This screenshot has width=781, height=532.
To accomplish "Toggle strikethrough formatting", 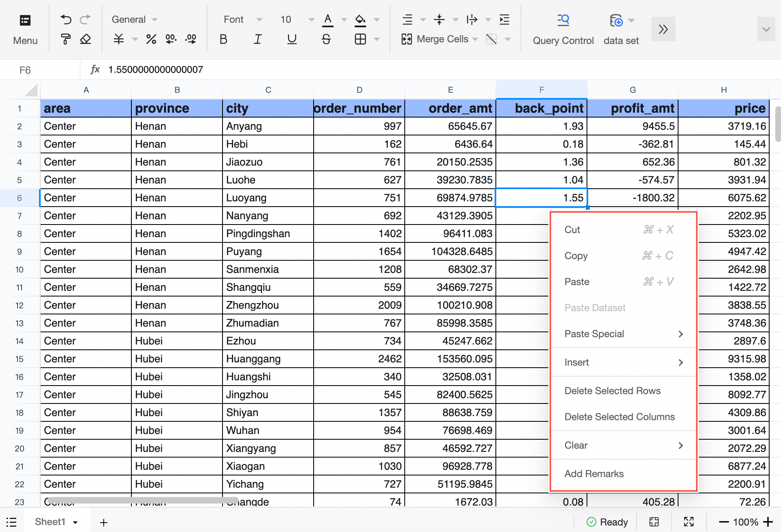I will pos(326,39).
